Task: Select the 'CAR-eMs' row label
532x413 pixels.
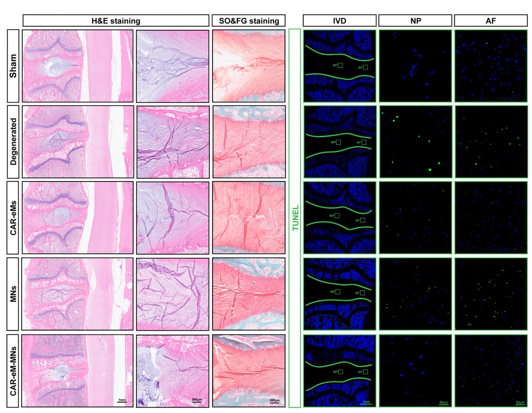Action: coord(13,218)
